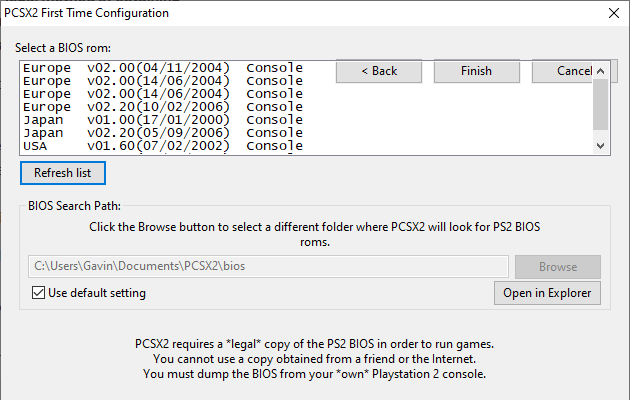
Task: Select the upper Europe v02.00(14/06/2004) entry
Action: click(162, 80)
